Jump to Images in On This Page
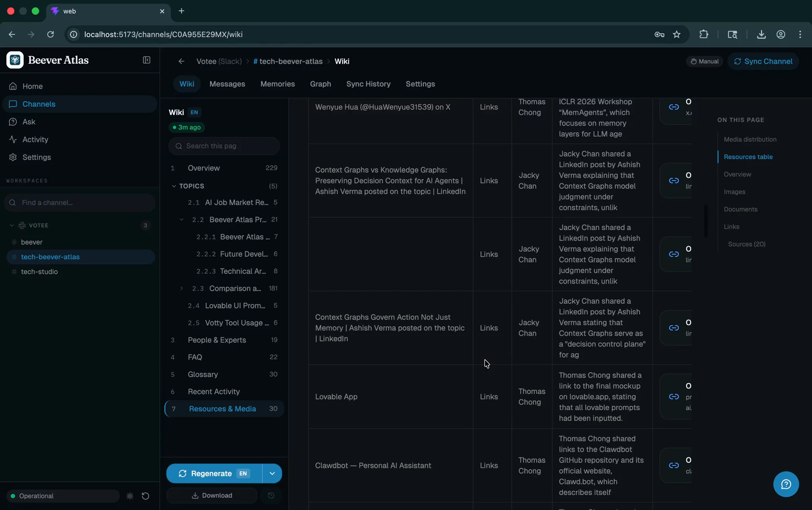Image resolution: width=812 pixels, height=510 pixels. pyautogui.click(x=734, y=192)
